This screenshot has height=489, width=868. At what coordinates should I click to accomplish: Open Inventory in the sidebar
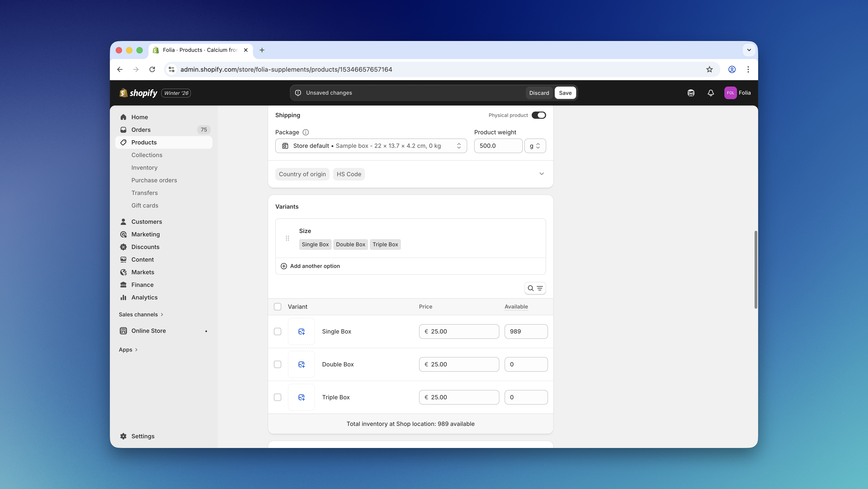[144, 168]
